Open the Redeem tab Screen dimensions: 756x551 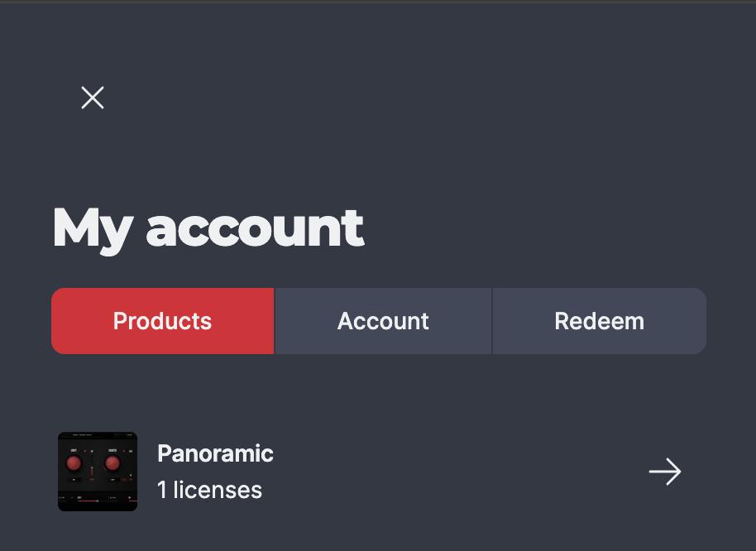(x=600, y=321)
